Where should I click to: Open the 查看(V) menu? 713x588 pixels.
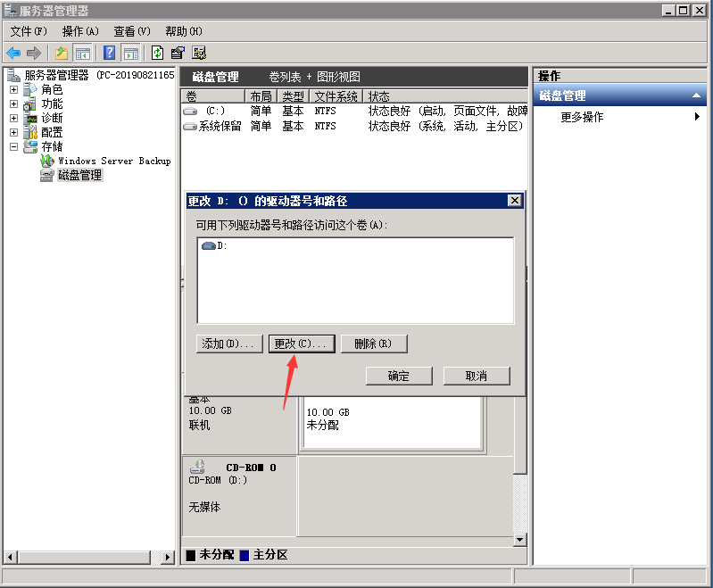coord(132,31)
